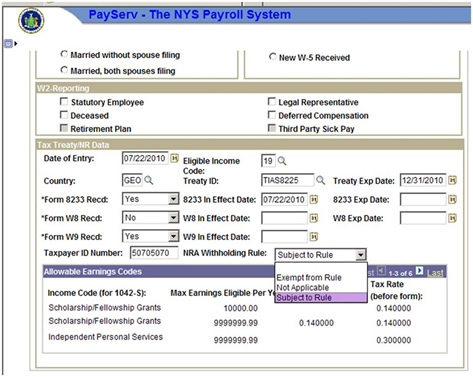This screenshot has width=473, height=377.
Task: Open W8 Exp Date calendar icon
Action: (452, 218)
